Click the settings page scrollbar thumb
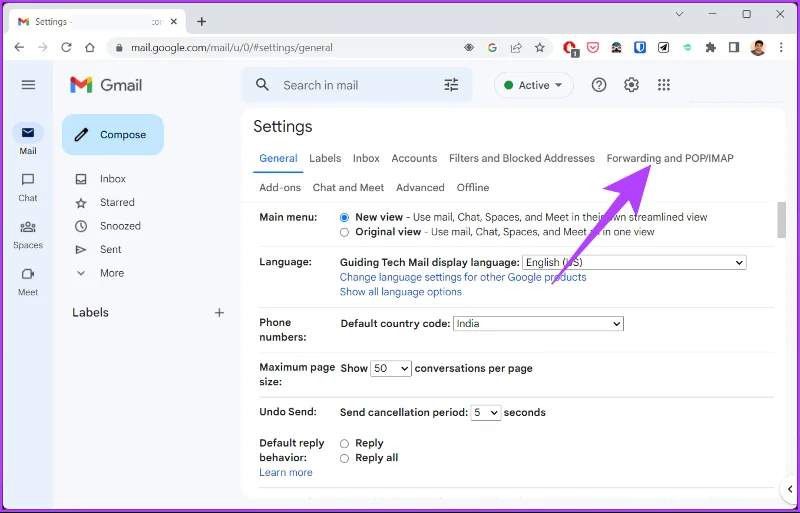The height and width of the screenshot is (513, 800). 781,220
